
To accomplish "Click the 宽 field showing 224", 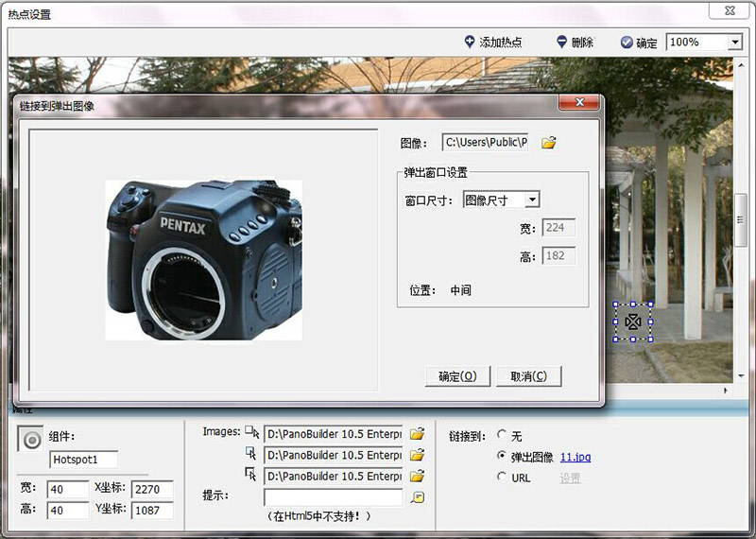I will pos(558,228).
